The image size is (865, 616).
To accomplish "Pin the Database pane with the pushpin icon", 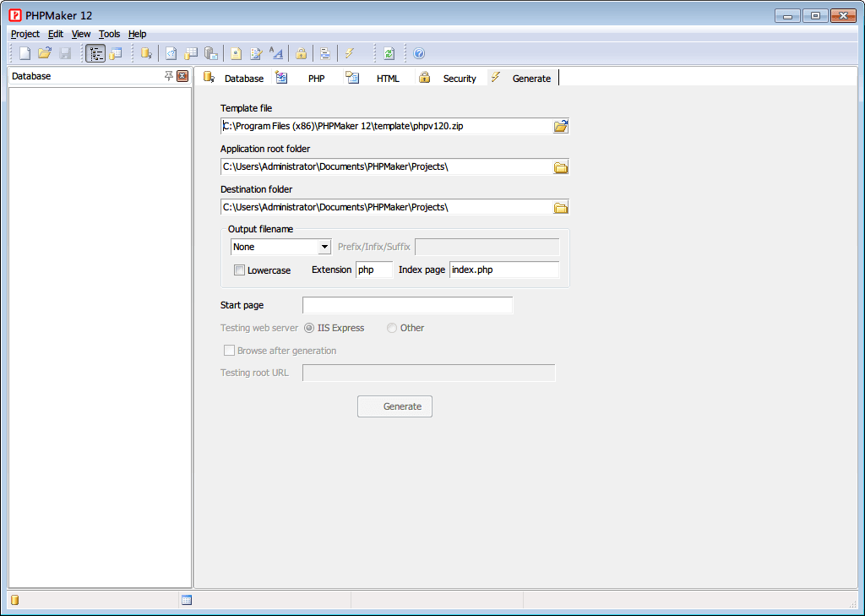I will [169, 76].
